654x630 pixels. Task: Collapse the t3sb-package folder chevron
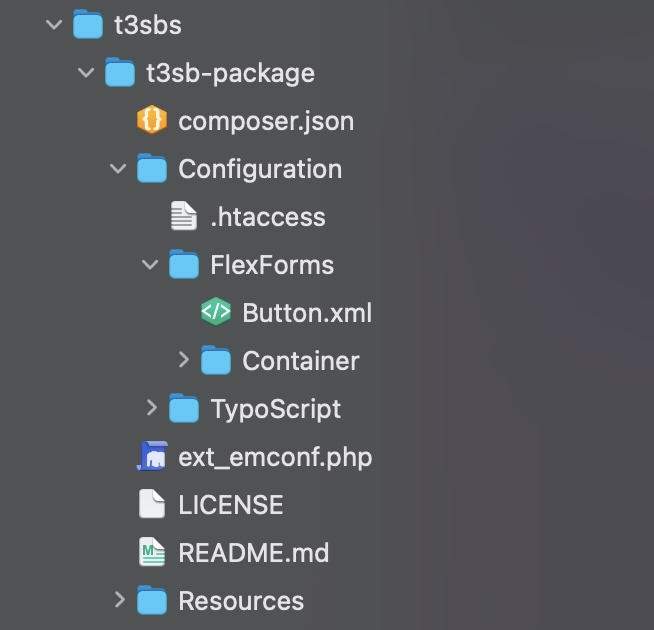pos(86,73)
